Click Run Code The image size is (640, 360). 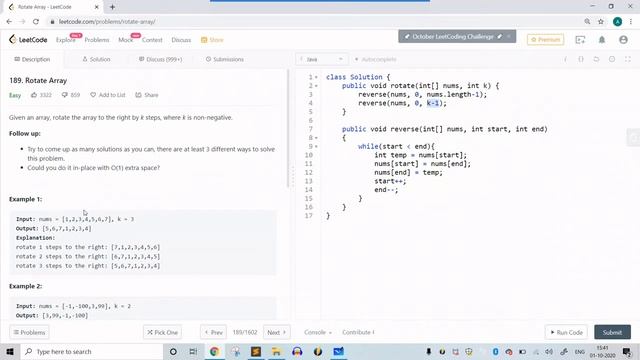click(566, 332)
